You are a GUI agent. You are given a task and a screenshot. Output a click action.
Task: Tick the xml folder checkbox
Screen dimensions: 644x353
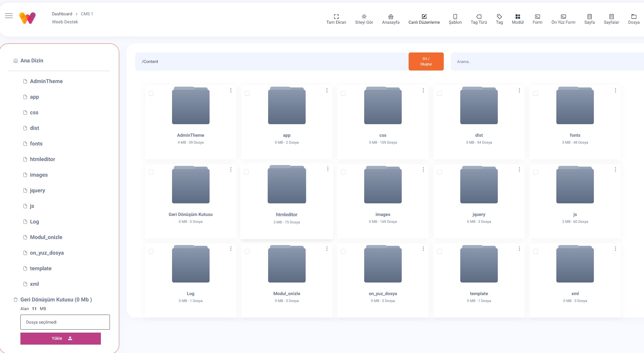point(536,251)
